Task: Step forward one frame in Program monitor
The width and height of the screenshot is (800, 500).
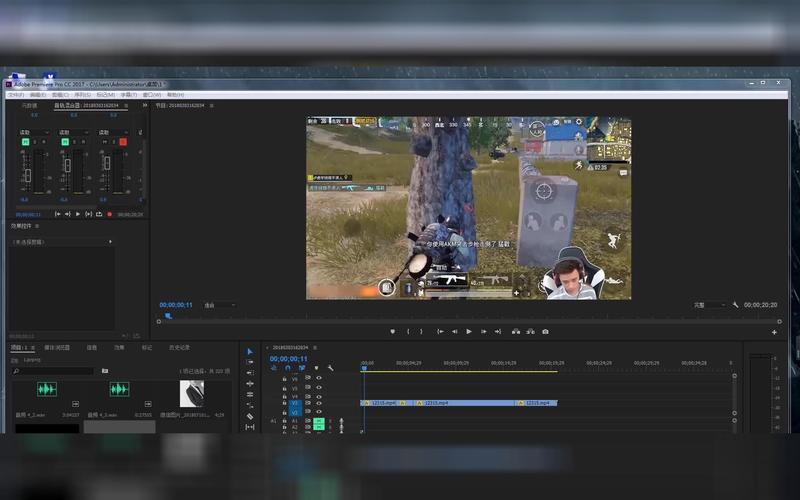Action: coord(483,332)
